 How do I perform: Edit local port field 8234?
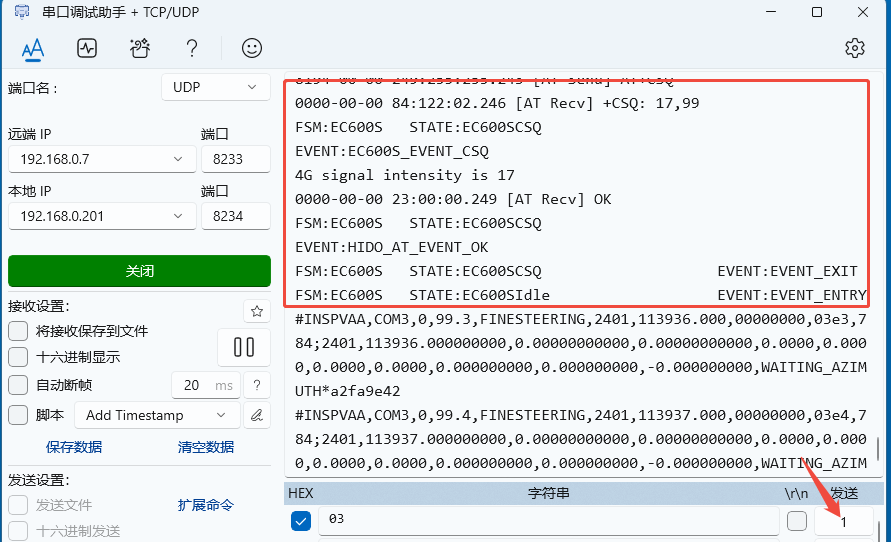(236, 216)
